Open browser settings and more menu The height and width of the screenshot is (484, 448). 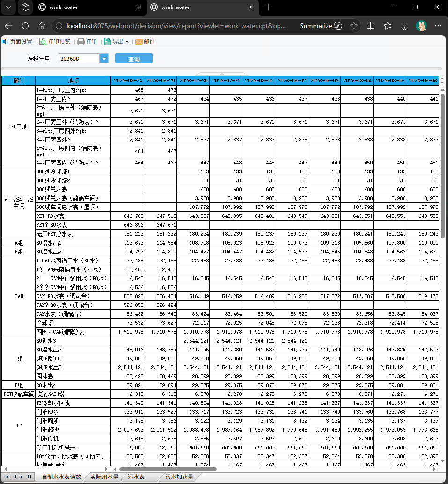(438, 26)
